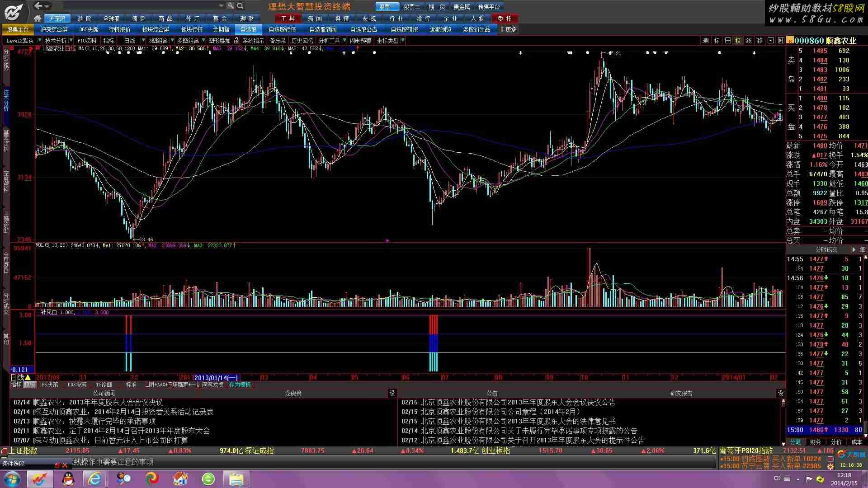Viewport: 868px width, 488px height.
Task: Click the F10资料 button
Action: point(87,41)
